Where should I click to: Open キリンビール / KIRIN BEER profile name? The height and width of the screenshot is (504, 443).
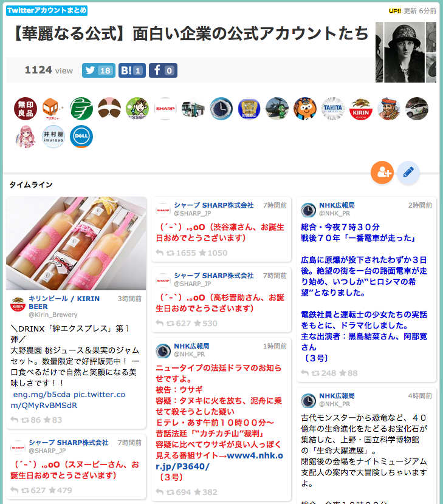[x=64, y=302]
